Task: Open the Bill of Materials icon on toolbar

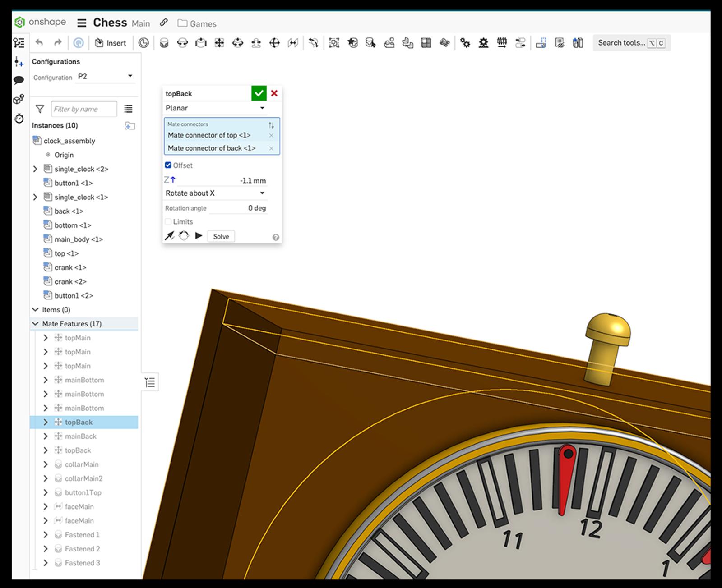Action: coord(560,43)
